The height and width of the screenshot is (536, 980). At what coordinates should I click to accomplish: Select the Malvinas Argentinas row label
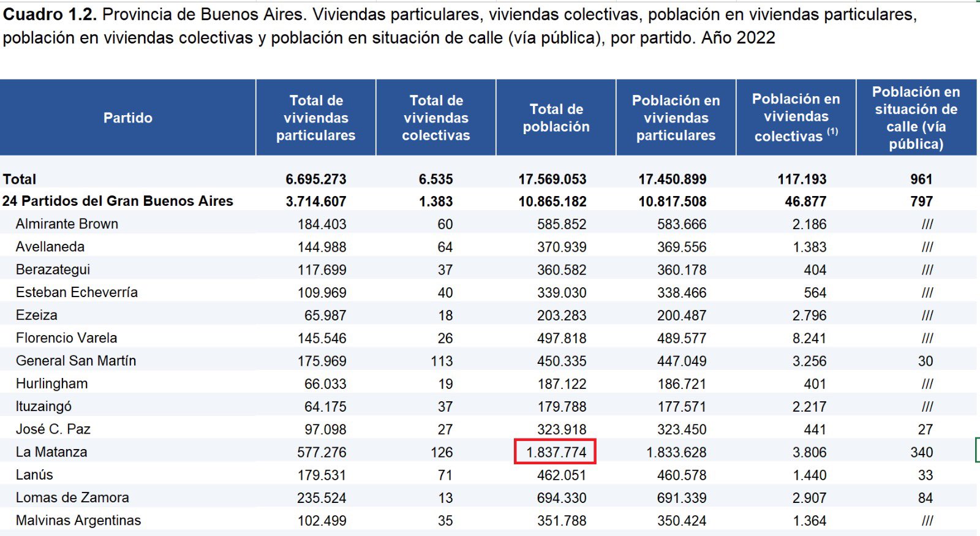[x=78, y=521]
